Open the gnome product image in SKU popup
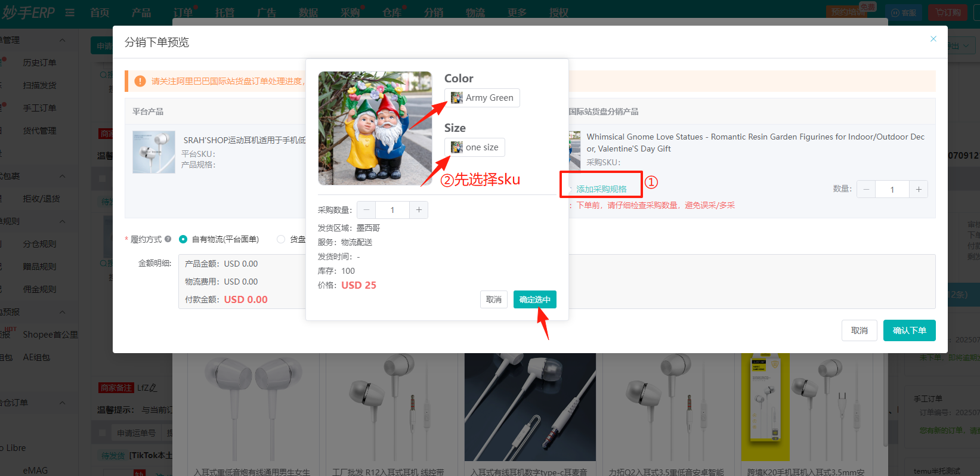This screenshot has height=476, width=980. pyautogui.click(x=375, y=128)
